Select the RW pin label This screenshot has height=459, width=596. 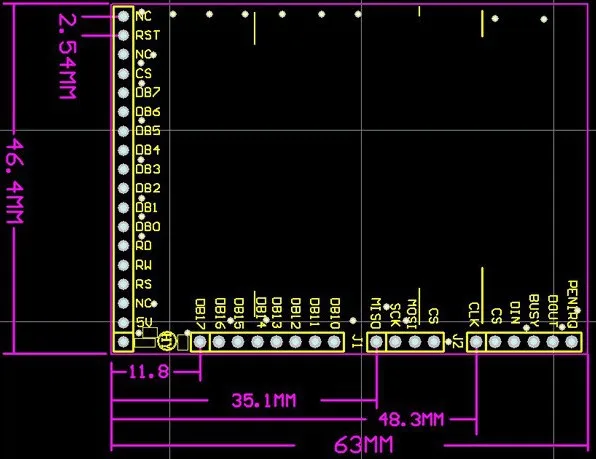(143, 265)
